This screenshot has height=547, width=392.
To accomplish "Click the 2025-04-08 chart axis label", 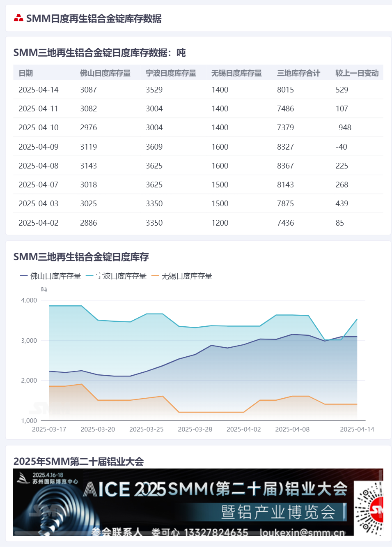I will click(292, 429).
